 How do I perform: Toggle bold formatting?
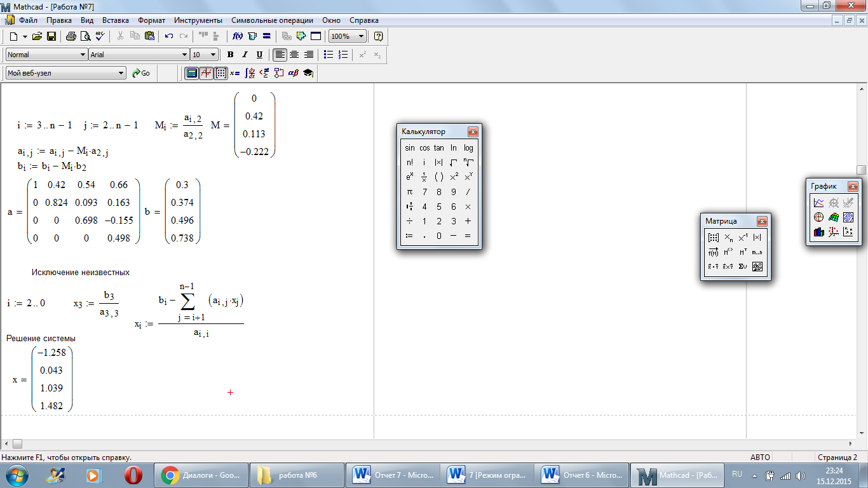tap(230, 55)
